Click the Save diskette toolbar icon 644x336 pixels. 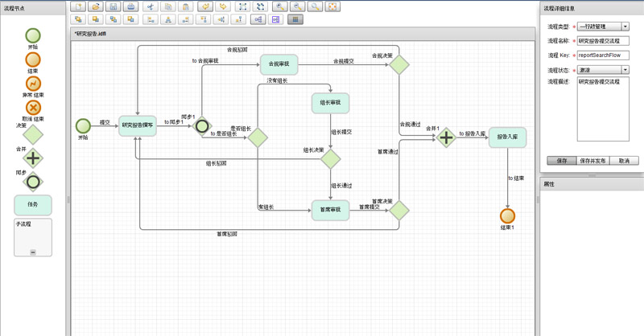click(114, 6)
